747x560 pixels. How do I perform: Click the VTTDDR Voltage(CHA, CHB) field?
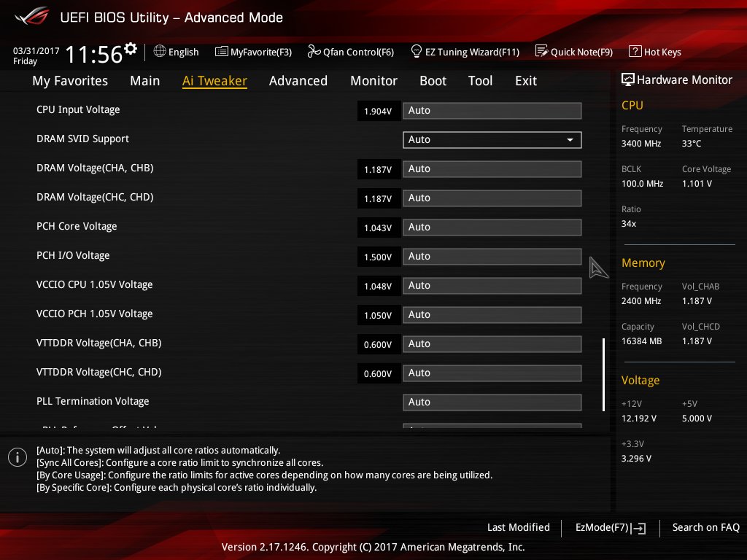[x=492, y=344]
